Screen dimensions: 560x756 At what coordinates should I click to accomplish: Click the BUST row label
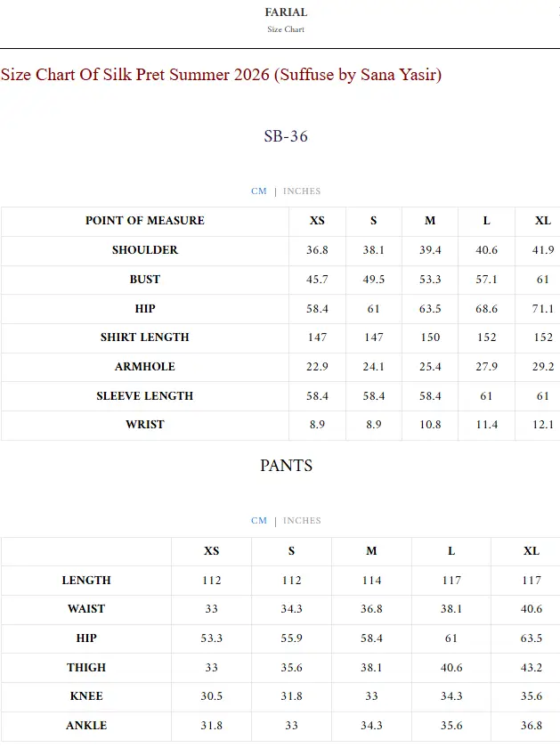[144, 280]
